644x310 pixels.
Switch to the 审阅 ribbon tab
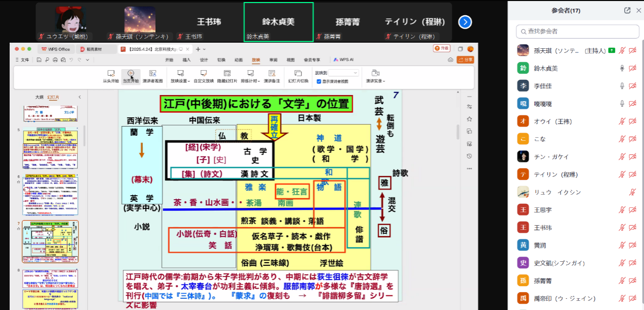[273, 60]
